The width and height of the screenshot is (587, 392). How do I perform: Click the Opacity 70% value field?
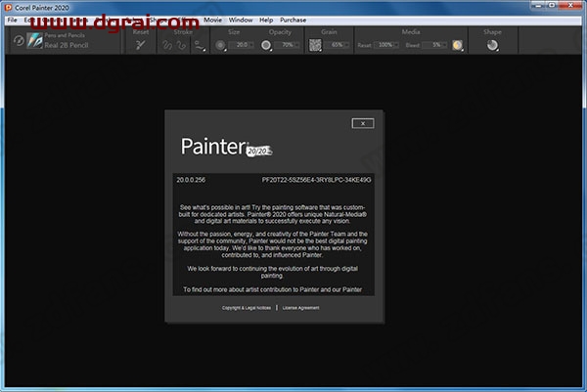tap(287, 45)
